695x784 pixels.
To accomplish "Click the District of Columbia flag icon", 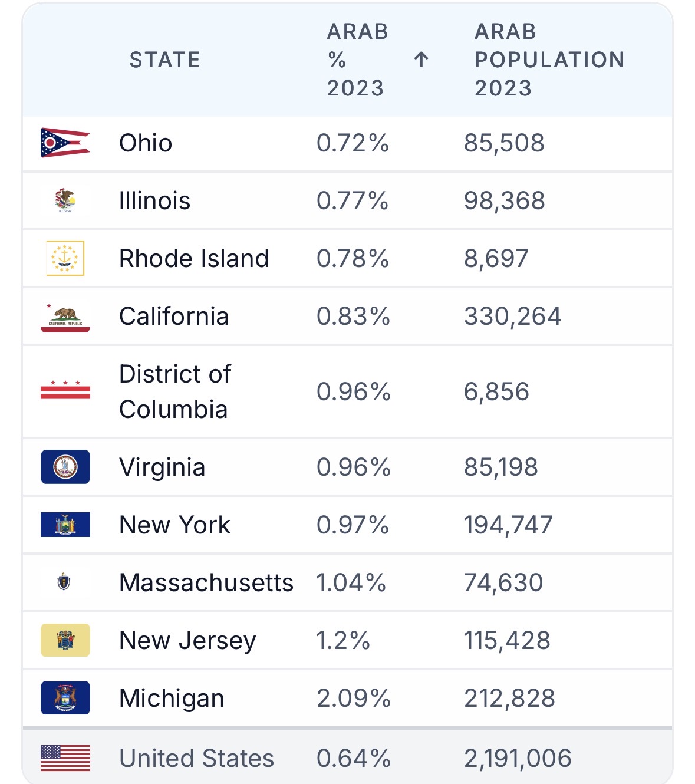I will 65,390.
